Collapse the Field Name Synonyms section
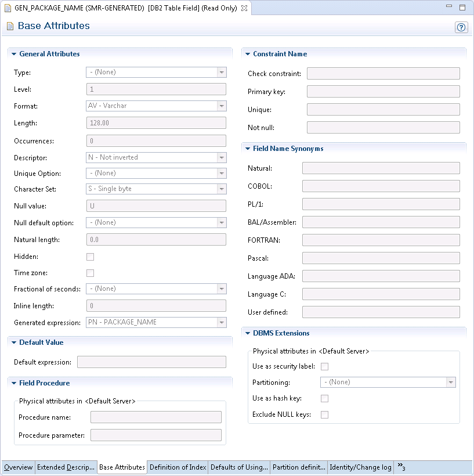Viewport: 474px width, 476px height. coord(248,149)
